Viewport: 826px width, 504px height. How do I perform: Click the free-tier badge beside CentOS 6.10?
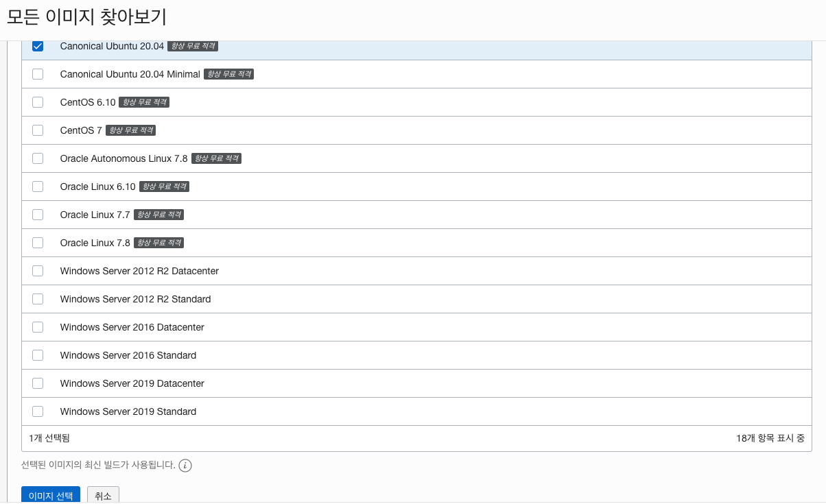point(144,102)
